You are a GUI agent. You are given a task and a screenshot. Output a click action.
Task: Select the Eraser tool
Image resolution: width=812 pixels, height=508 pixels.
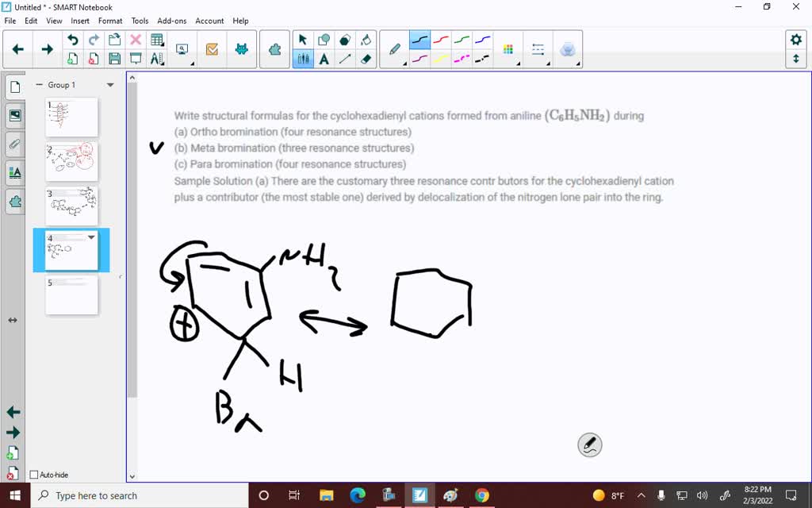366,58
